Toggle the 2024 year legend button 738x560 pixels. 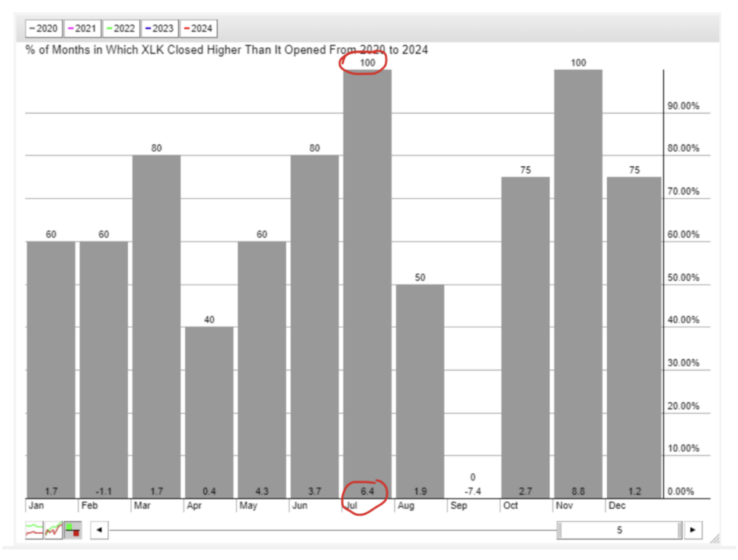[198, 28]
